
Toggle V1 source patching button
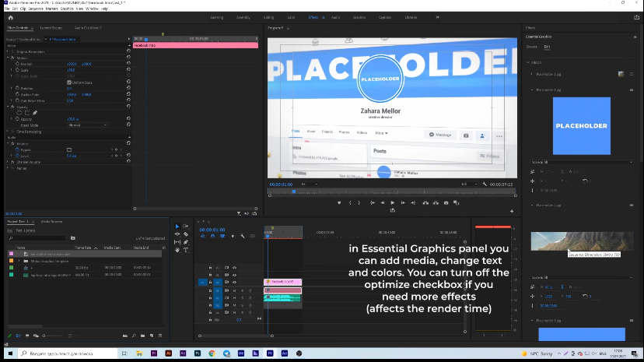click(x=202, y=282)
